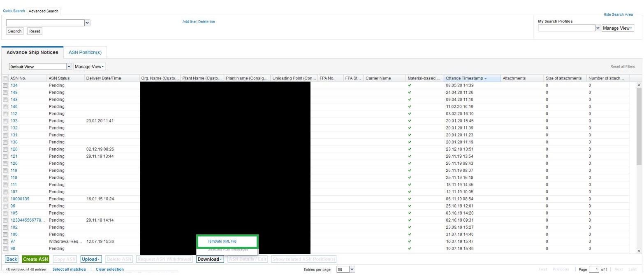Viewport: 644px width, 276px height.
Task: Click the Search button
Action: [x=15, y=31]
